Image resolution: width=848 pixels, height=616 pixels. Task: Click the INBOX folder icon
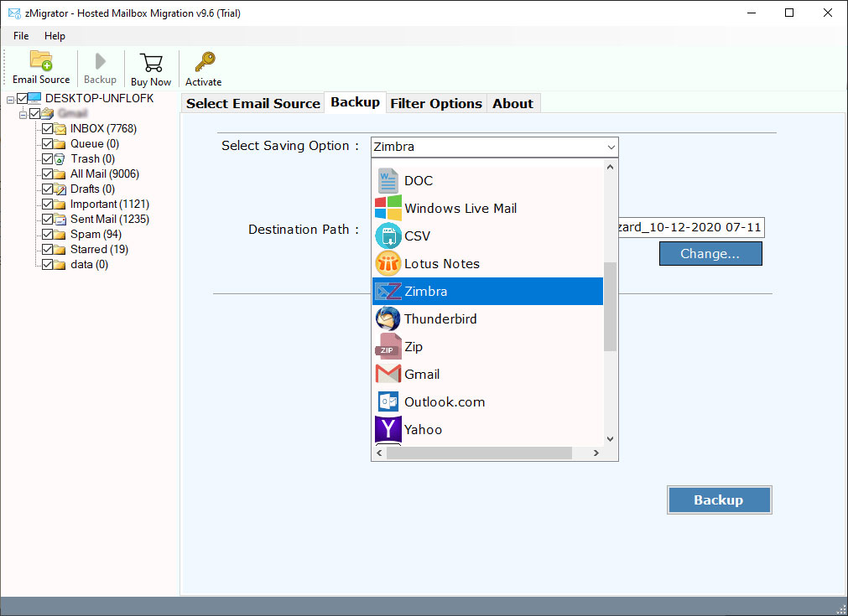pos(60,128)
